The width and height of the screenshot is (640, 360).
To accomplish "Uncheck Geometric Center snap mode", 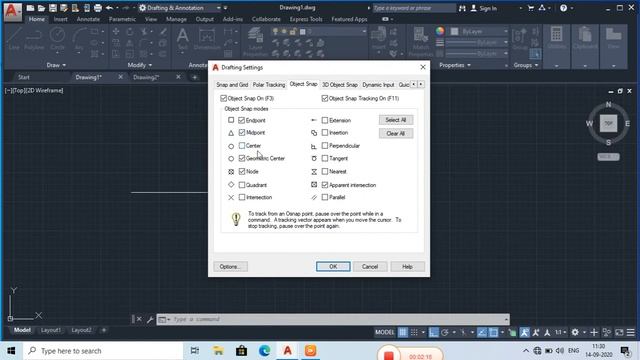I will coord(242,158).
